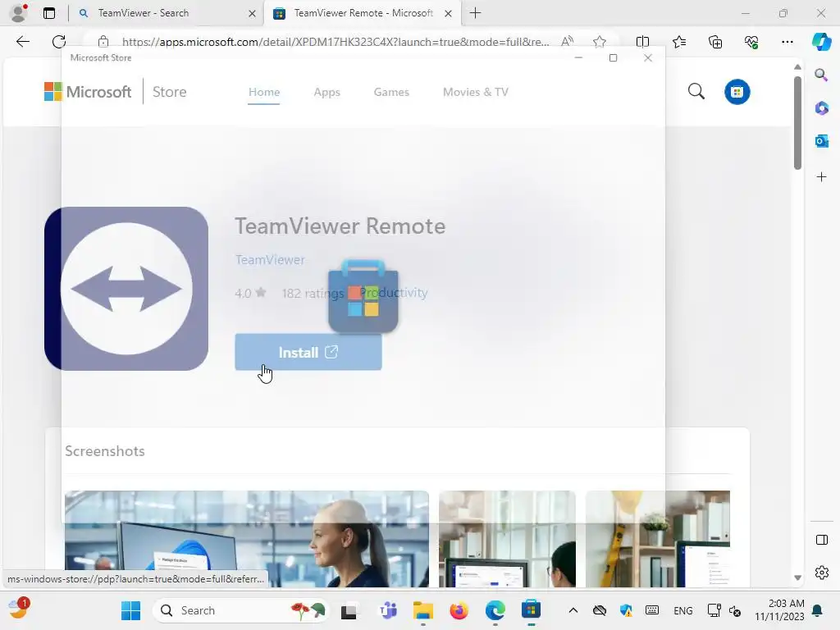Add this page to favorites star icon
This screenshot has width=840, height=630.
(600, 41)
